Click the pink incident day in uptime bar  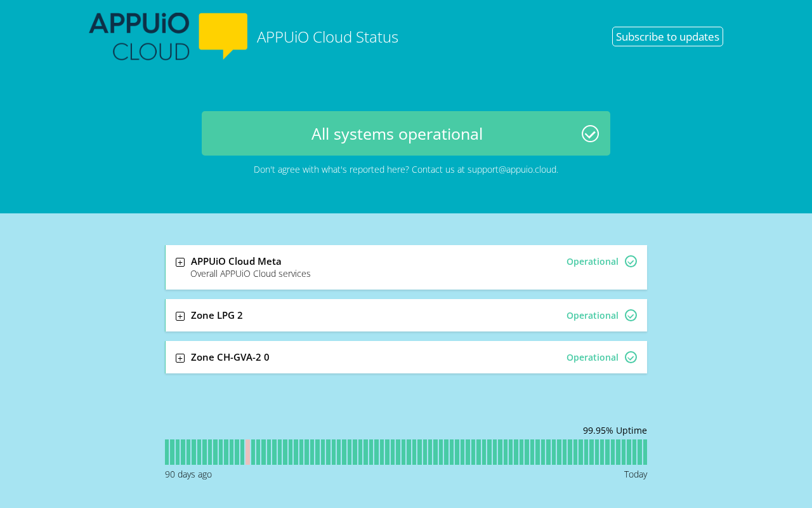(x=247, y=452)
